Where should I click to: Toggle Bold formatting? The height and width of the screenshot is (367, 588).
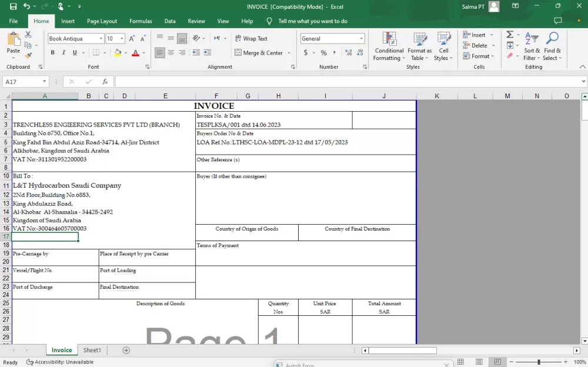point(52,52)
